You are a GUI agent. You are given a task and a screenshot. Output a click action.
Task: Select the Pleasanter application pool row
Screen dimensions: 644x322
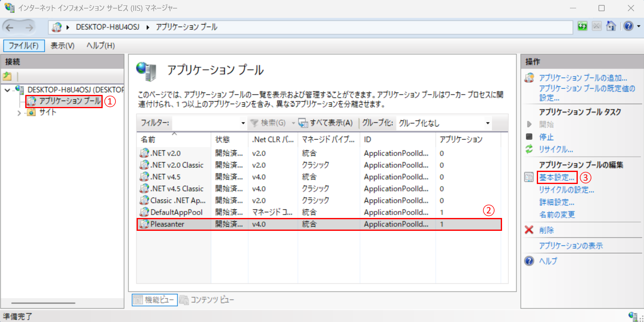click(319, 224)
